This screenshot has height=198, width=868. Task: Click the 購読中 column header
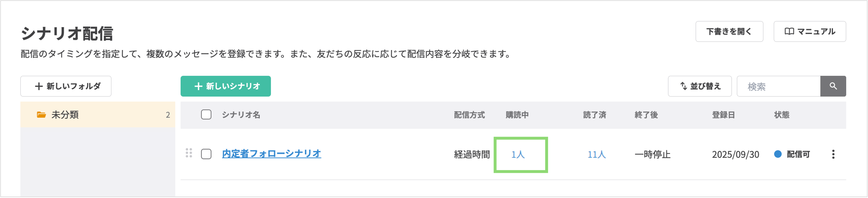pyautogui.click(x=517, y=115)
